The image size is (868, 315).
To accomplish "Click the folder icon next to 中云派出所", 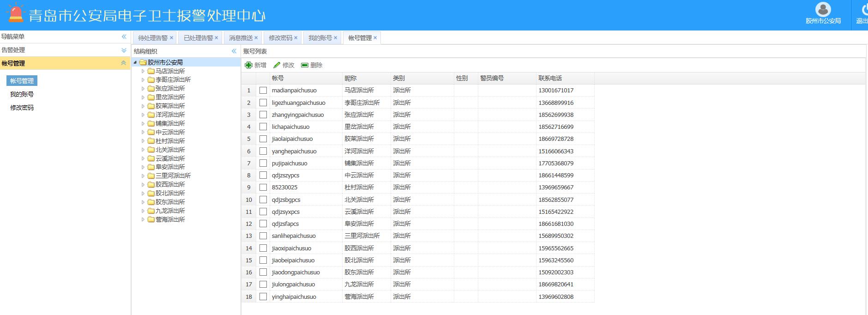I will coord(151,133).
